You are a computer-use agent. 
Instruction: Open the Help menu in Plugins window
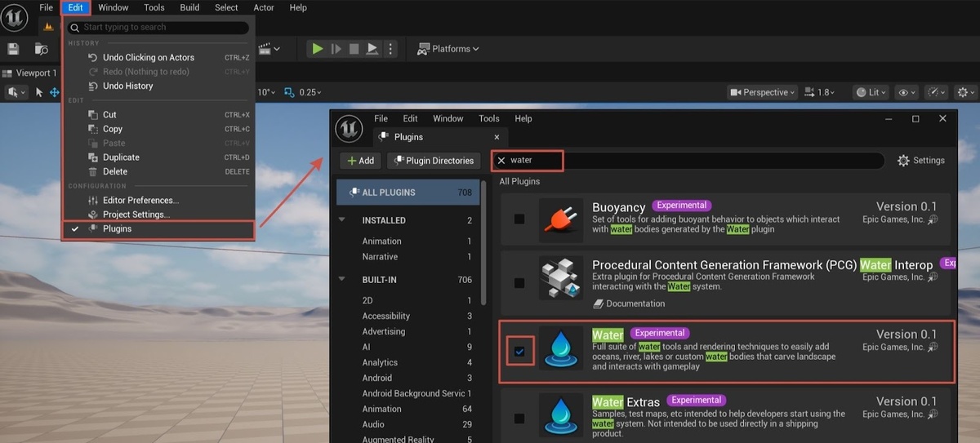point(523,118)
